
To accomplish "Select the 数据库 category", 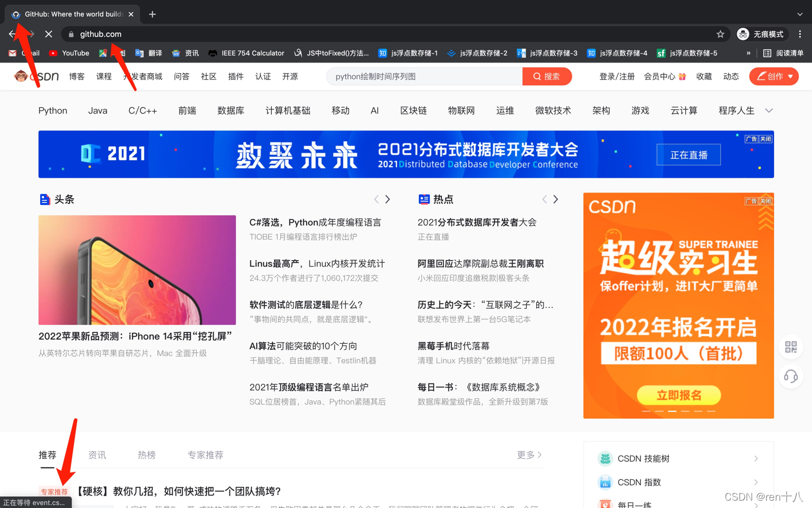I will point(231,111).
